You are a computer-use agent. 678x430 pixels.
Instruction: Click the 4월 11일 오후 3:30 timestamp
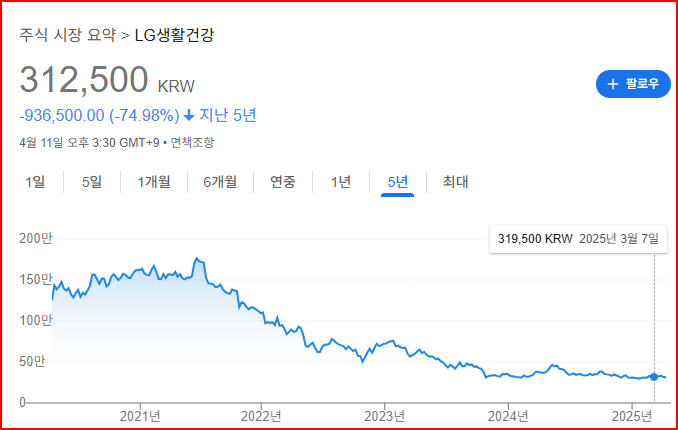[x=89, y=143]
